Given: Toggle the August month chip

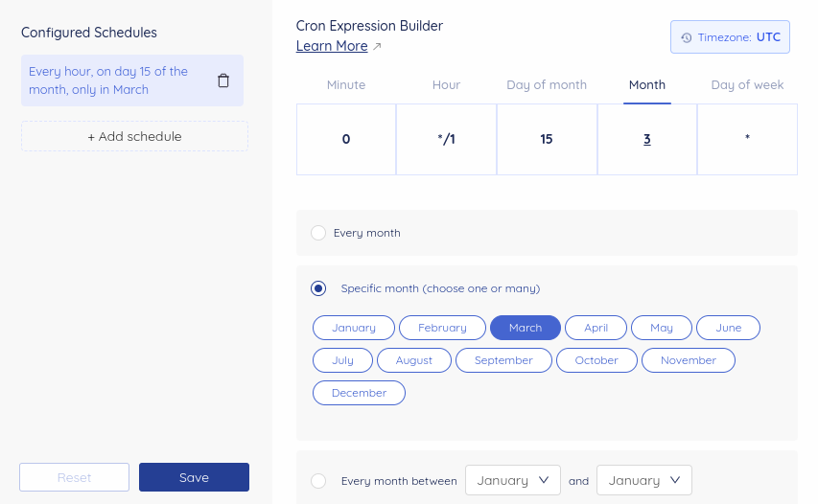Looking at the screenshot, I should click(x=414, y=360).
